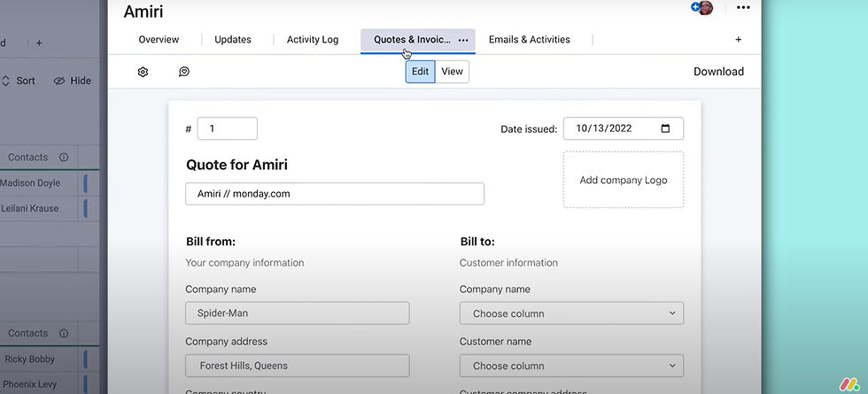This screenshot has width=868, height=394.
Task: Click the Date issued: label
Action: tap(529, 129)
